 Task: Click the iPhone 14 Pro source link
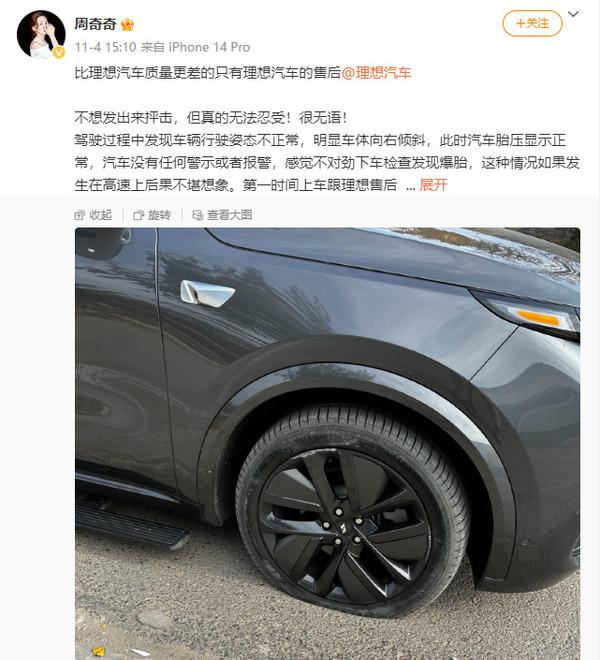click(x=209, y=47)
